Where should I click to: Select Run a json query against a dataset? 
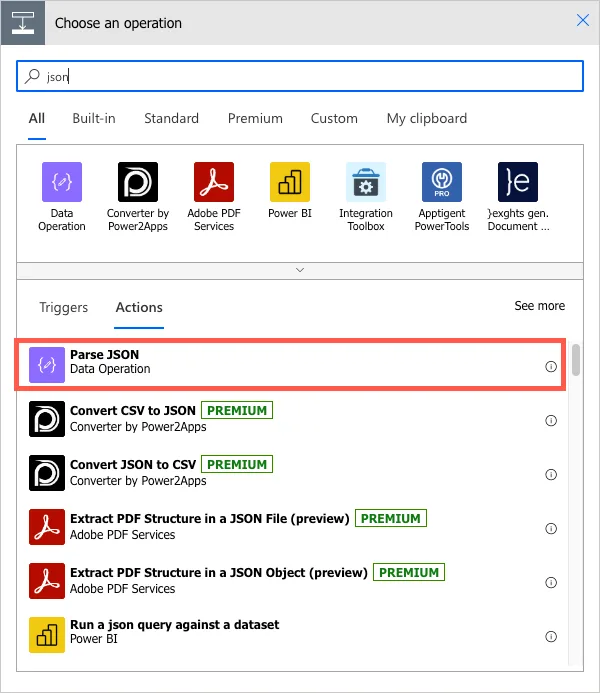pos(290,635)
